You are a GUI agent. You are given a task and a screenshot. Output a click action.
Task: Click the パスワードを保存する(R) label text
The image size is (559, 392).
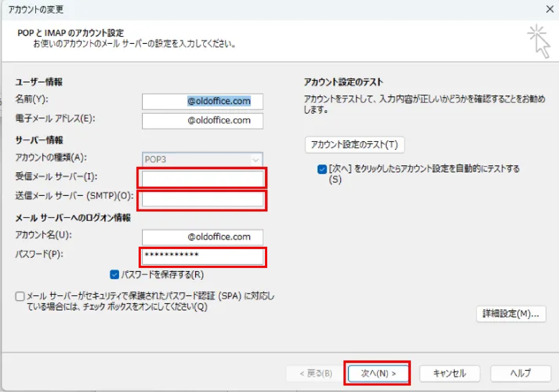click(162, 275)
